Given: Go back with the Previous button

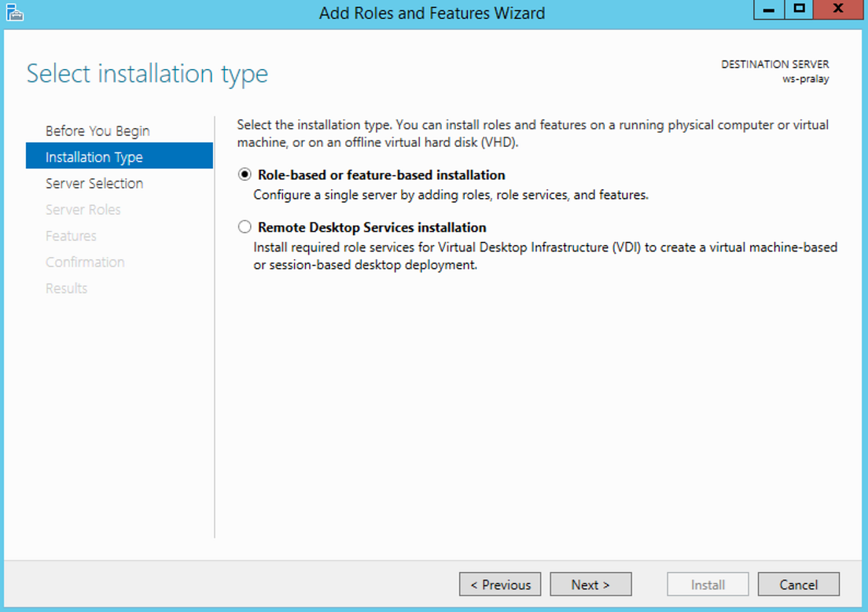Looking at the screenshot, I should pyautogui.click(x=500, y=585).
